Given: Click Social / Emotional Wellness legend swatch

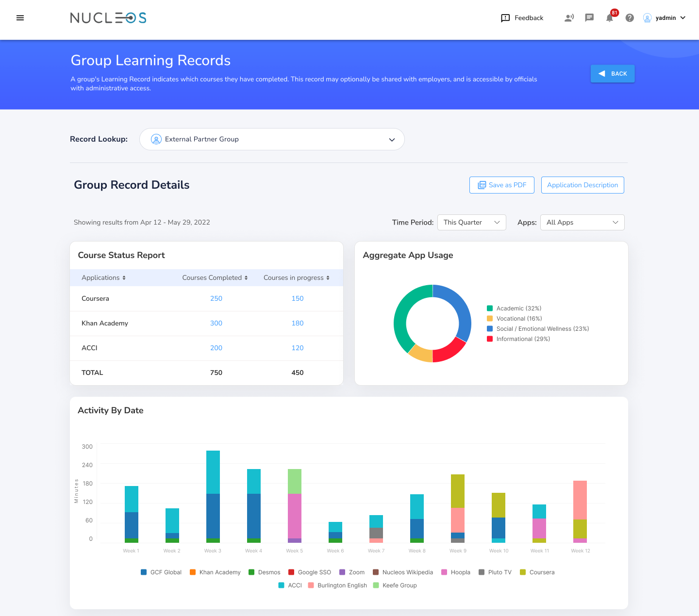Looking at the screenshot, I should 490,329.
